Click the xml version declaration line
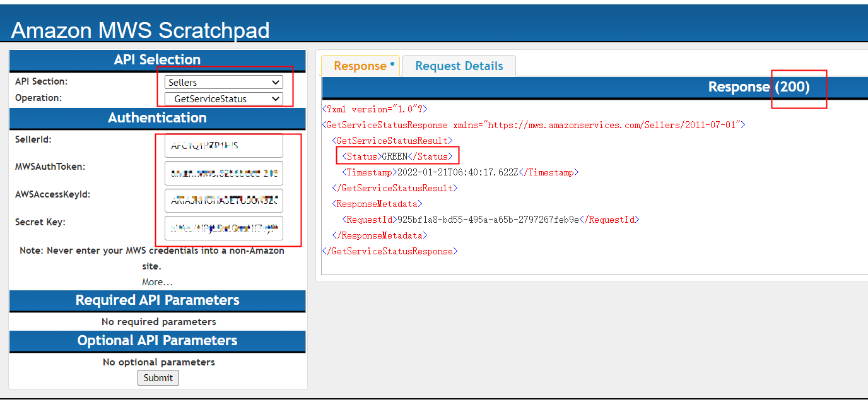The height and width of the screenshot is (402, 868). 375,109
